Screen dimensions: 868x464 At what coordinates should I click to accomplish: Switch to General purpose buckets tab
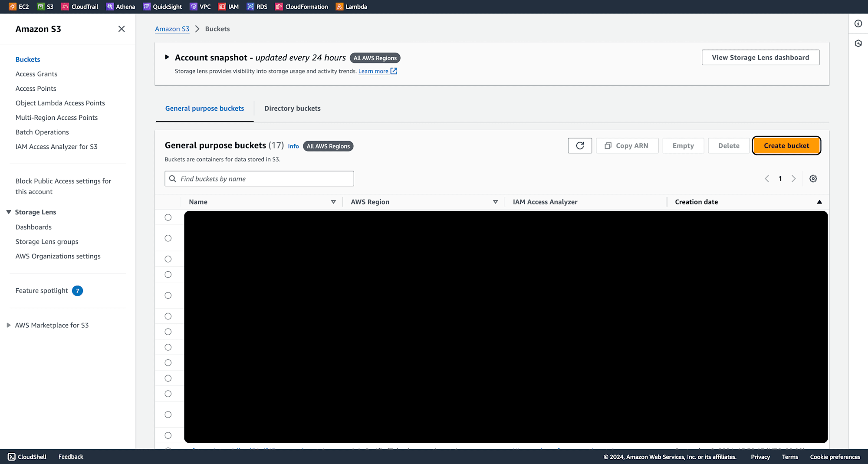coord(204,109)
